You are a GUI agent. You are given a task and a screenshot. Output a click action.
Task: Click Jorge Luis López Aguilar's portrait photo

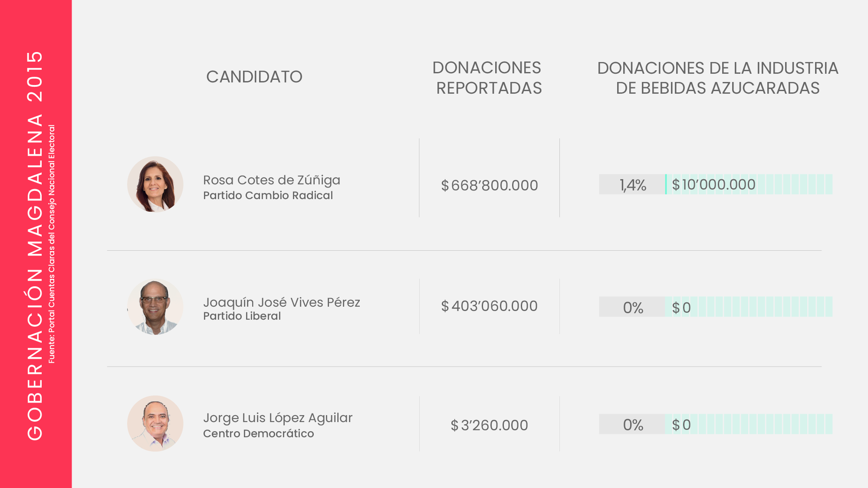pyautogui.click(x=155, y=423)
